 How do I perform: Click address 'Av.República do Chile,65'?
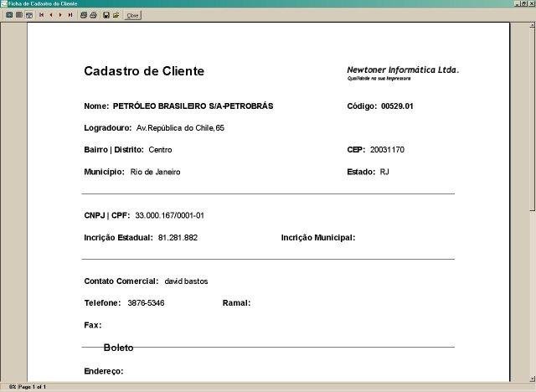180,128
